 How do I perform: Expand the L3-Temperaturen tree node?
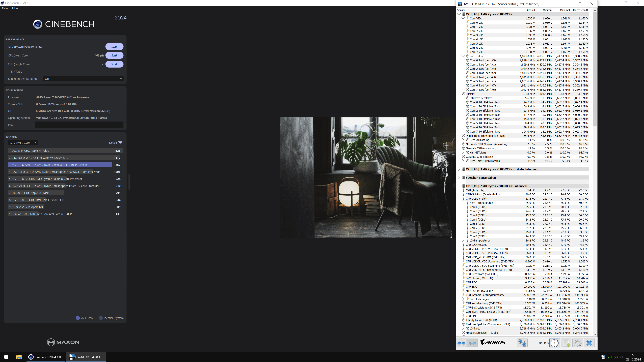click(x=463, y=241)
